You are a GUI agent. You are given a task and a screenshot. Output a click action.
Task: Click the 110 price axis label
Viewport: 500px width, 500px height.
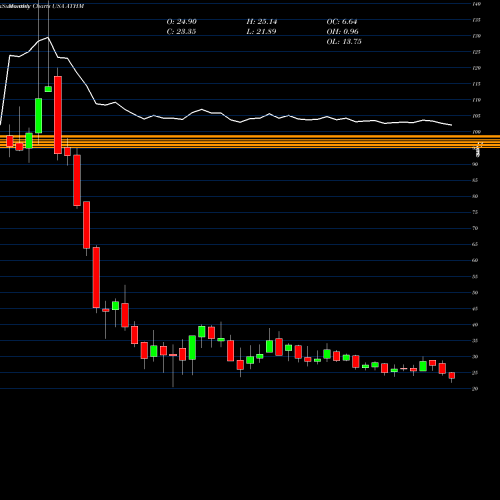(x=476, y=100)
